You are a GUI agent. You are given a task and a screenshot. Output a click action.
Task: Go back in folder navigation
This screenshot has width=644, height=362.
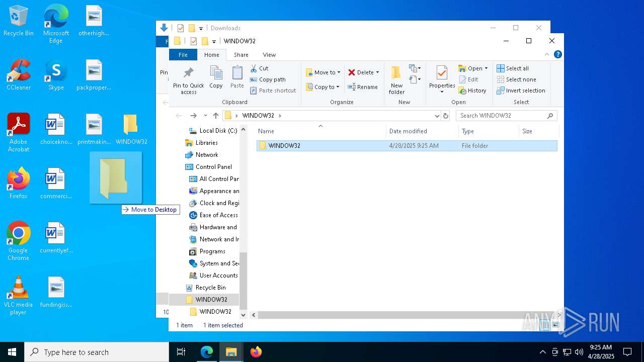point(179,116)
